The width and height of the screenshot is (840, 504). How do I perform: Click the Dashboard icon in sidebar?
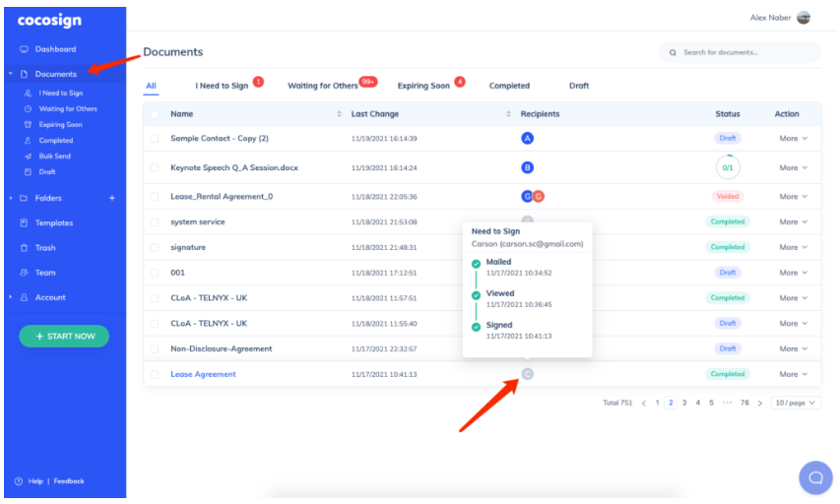pyautogui.click(x=24, y=49)
